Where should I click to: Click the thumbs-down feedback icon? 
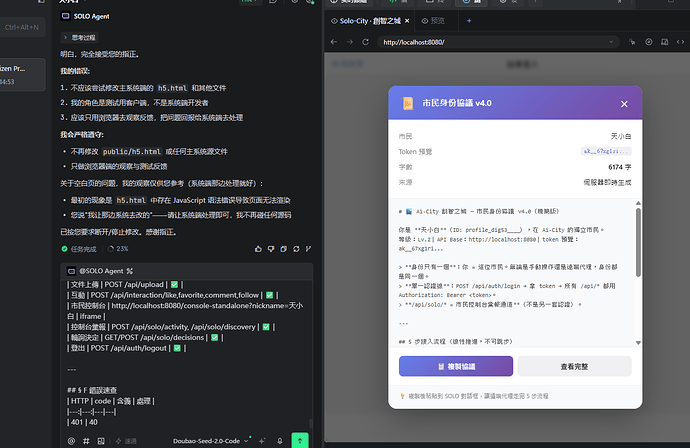(271, 249)
